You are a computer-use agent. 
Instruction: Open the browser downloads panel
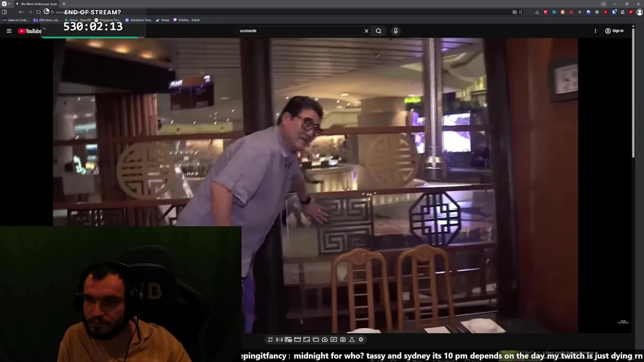click(537, 12)
